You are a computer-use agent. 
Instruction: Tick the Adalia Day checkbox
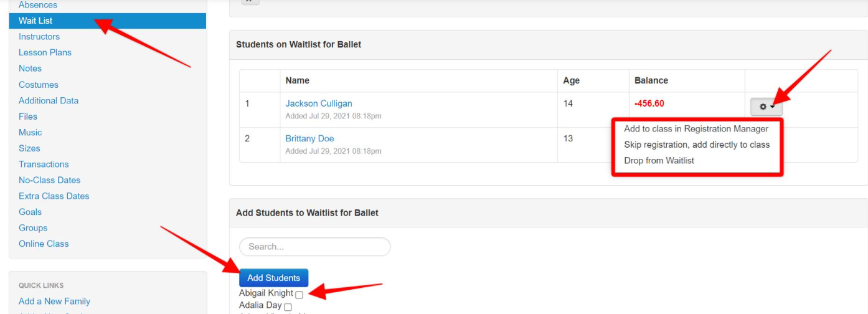pos(288,307)
